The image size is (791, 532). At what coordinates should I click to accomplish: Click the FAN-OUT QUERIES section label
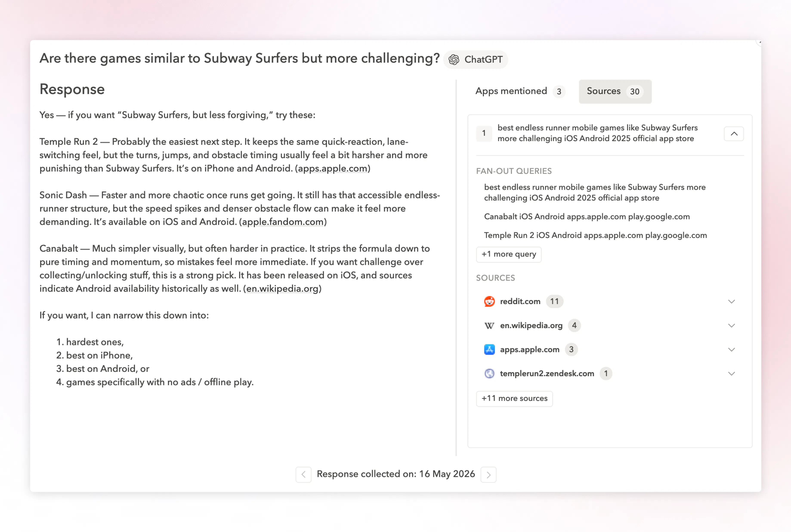[x=514, y=171]
